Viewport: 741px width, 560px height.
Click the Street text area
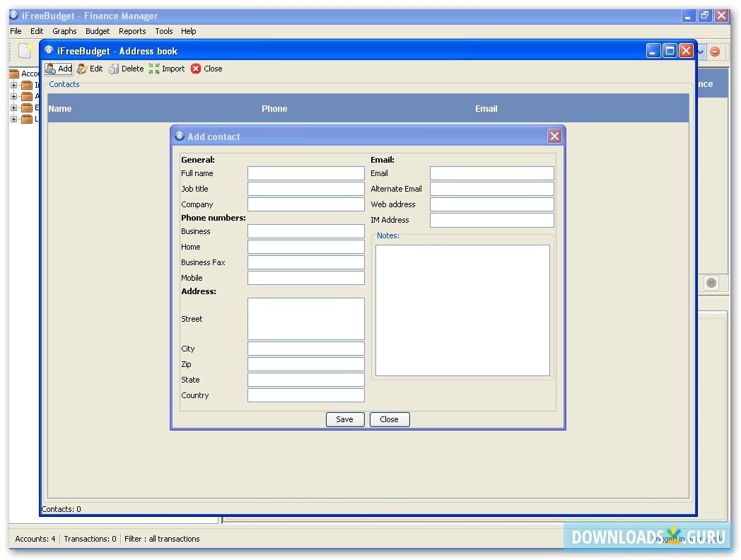[x=305, y=319]
